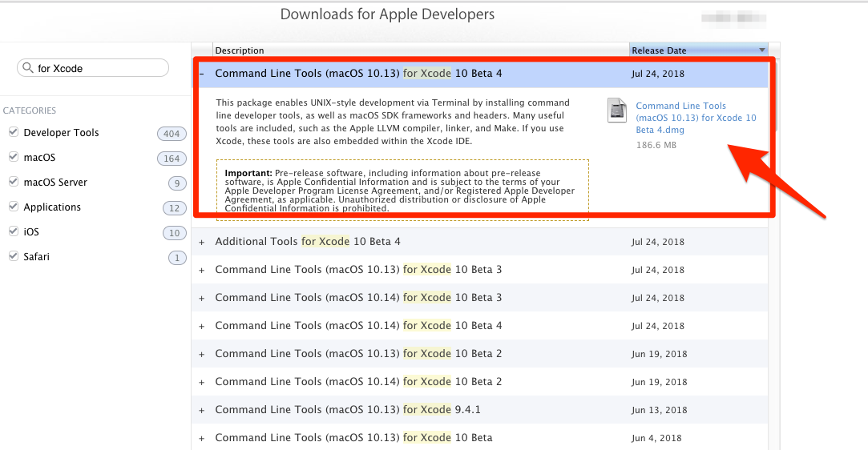Click 'Jun 13, 2018' release date
868x450 pixels.
pos(660,410)
